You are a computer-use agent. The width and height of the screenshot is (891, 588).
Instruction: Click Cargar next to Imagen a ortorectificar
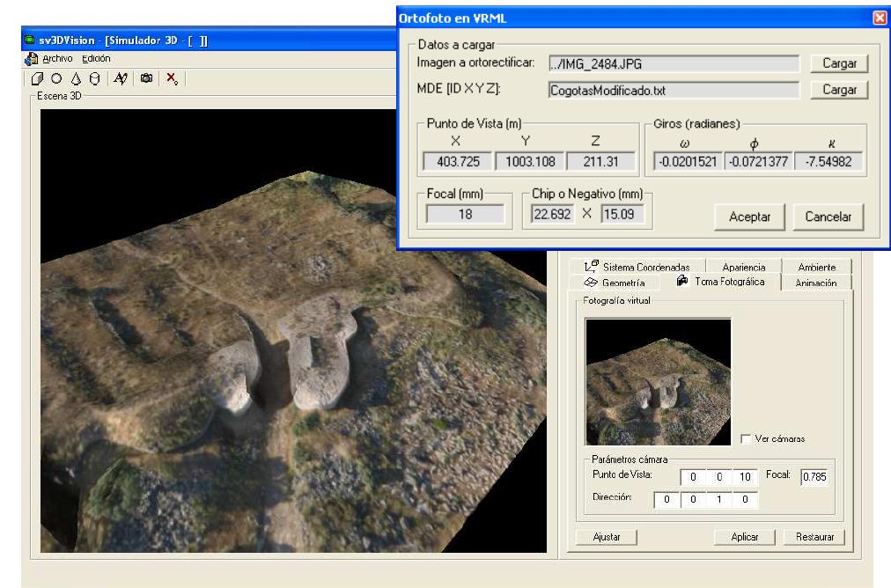(x=839, y=63)
